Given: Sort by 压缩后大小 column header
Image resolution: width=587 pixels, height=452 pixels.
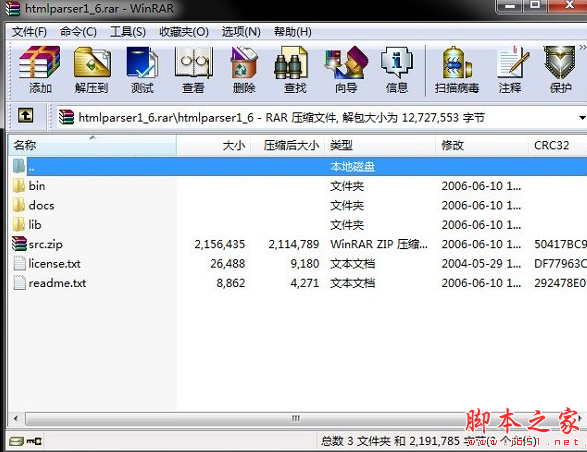Looking at the screenshot, I should click(287, 145).
